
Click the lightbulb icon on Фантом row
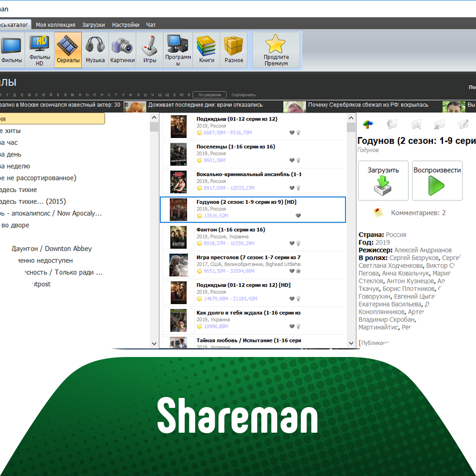tap(298, 243)
